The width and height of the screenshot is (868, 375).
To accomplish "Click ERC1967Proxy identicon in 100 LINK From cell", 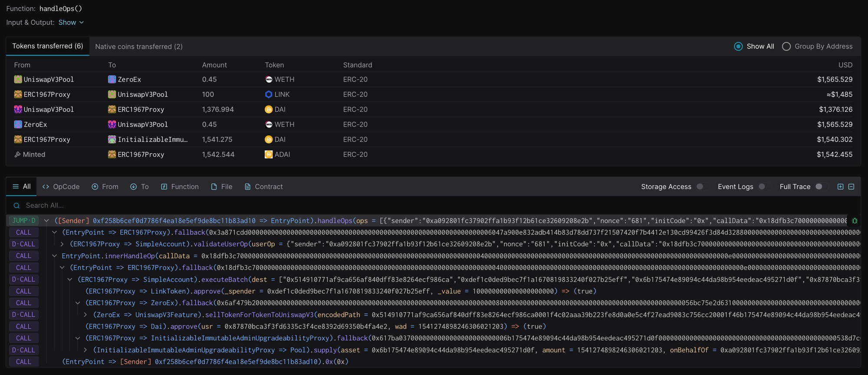I will click(x=18, y=94).
